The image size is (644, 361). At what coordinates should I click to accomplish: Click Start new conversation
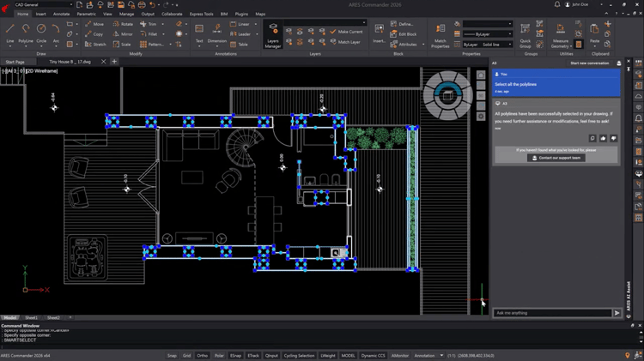coord(589,63)
